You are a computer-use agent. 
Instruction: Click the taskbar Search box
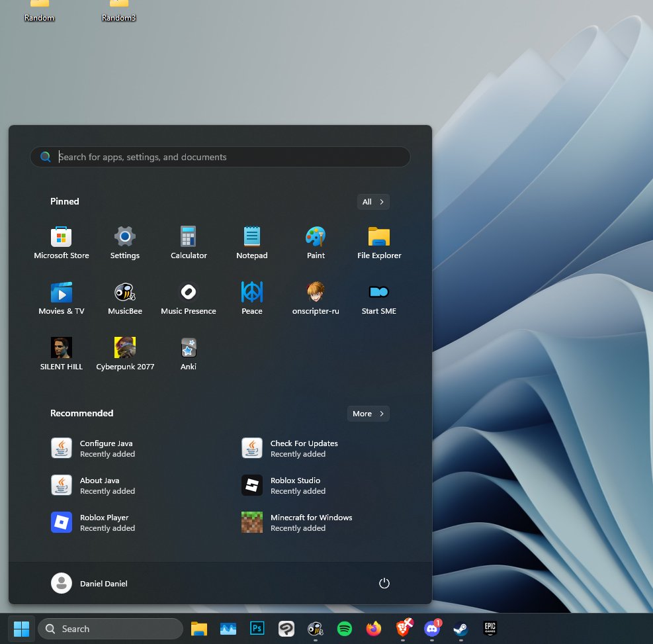click(x=110, y=629)
